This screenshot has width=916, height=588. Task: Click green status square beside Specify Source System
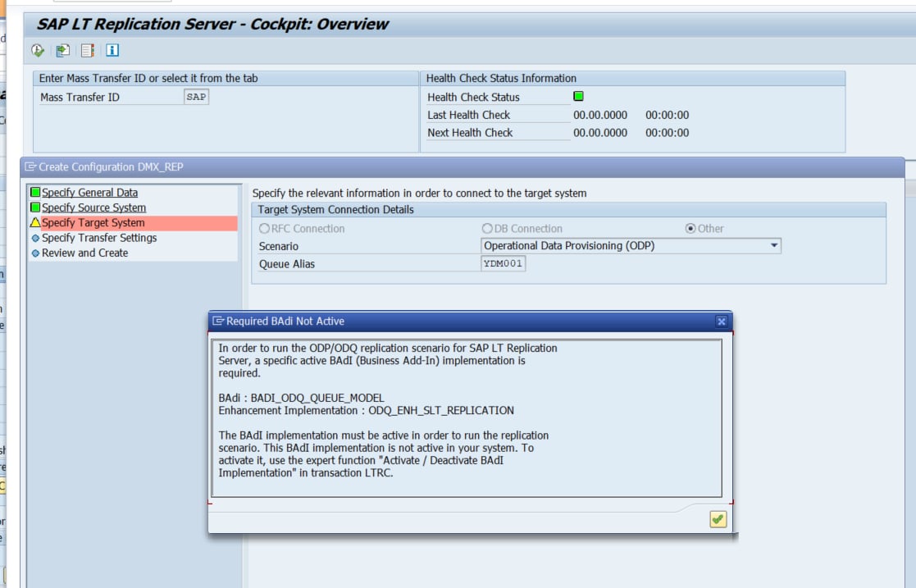pos(35,207)
